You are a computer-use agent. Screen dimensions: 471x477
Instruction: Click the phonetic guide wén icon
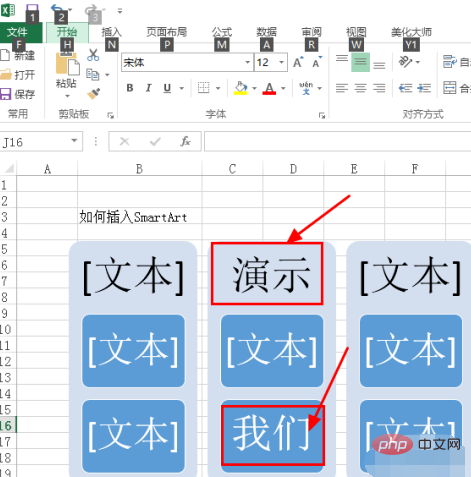(x=306, y=88)
